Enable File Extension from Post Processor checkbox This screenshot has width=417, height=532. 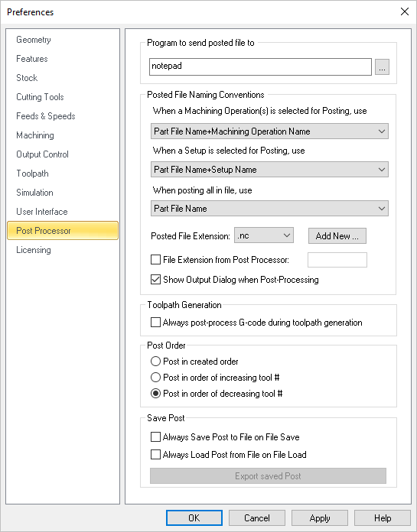click(x=155, y=260)
